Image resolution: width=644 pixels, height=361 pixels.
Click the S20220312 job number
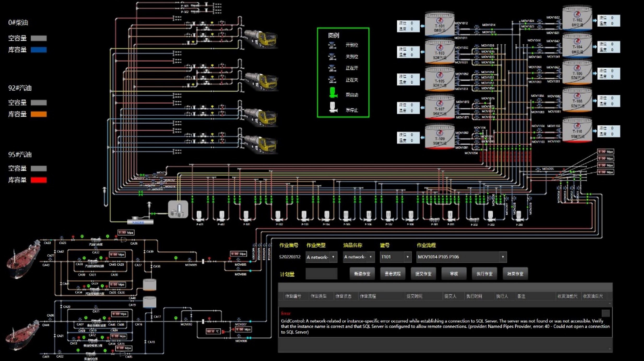coord(290,257)
